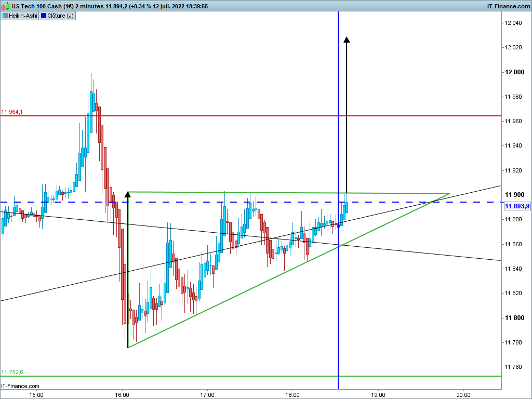Click the 11 960 price axis label
This screenshot has width=532, height=399.
pyautogui.click(x=513, y=121)
